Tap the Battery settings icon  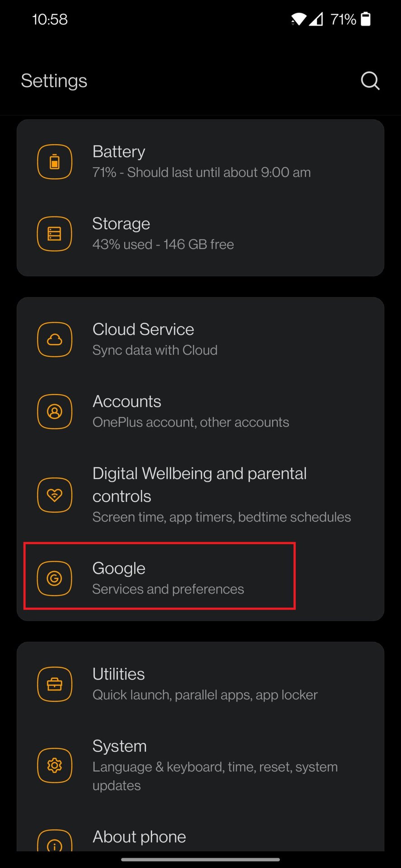pos(55,162)
